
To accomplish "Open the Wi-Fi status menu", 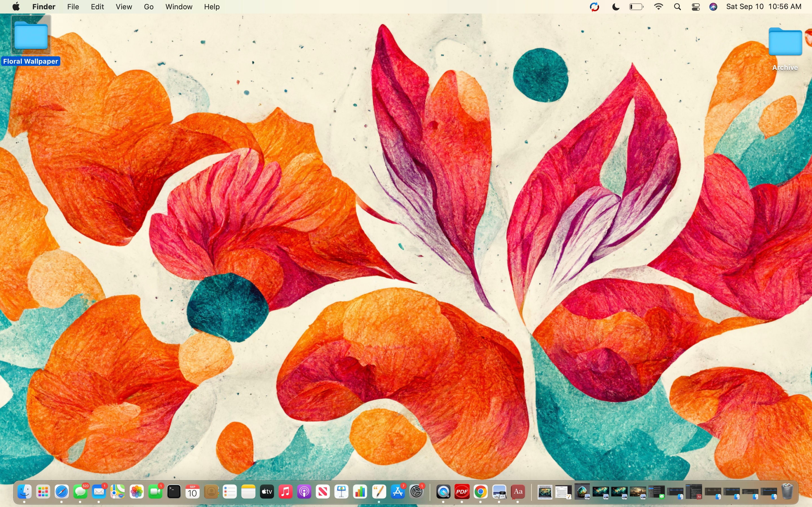I will point(658,6).
